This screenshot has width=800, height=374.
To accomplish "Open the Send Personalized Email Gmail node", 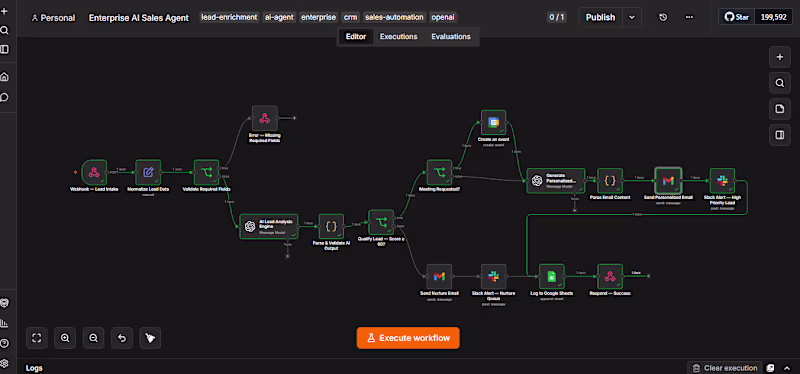I will pos(668,181).
